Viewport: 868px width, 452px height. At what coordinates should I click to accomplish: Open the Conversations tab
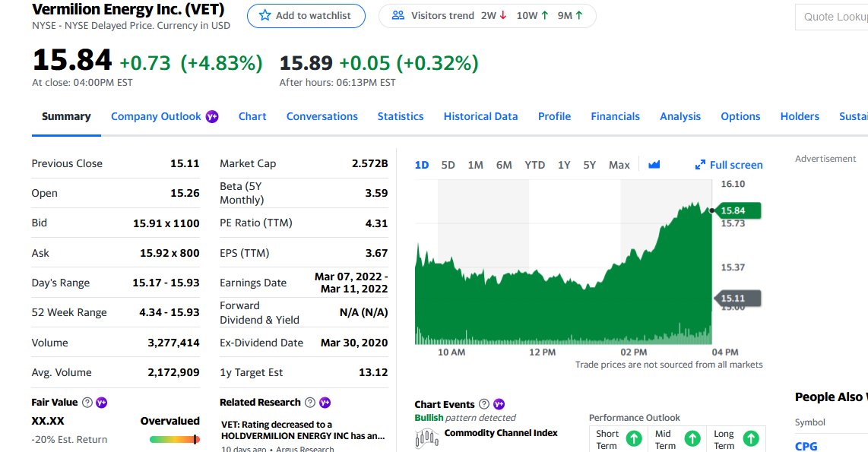tap(322, 116)
